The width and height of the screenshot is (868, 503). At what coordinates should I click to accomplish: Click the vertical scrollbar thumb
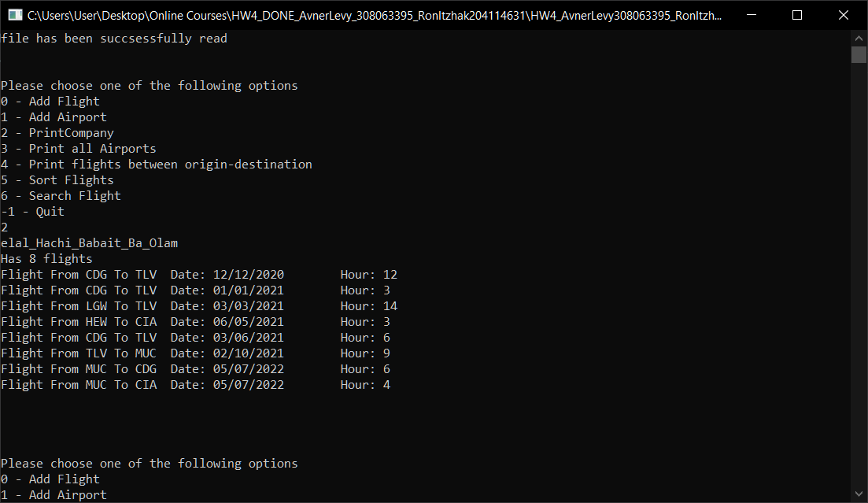tap(859, 55)
